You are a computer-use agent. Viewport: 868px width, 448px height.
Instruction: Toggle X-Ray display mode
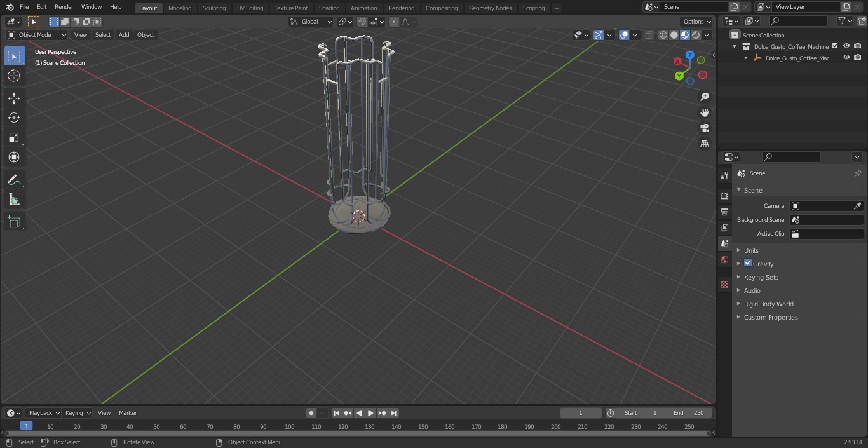pyautogui.click(x=649, y=35)
